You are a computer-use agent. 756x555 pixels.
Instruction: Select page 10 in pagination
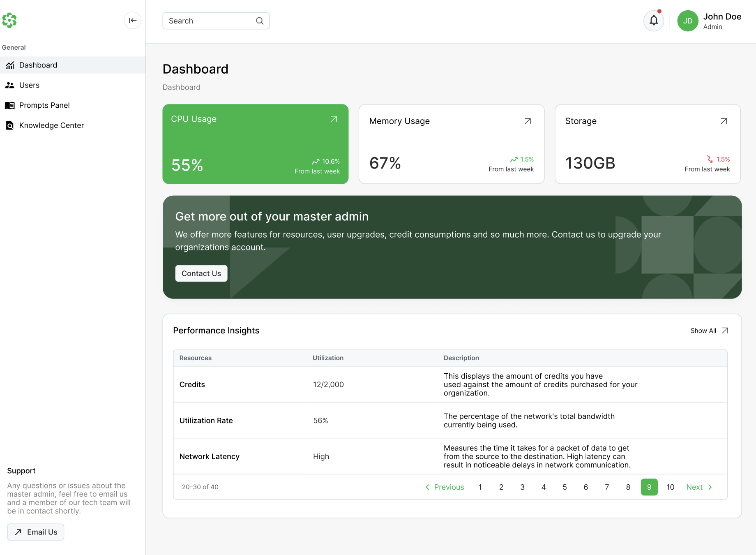click(x=671, y=487)
